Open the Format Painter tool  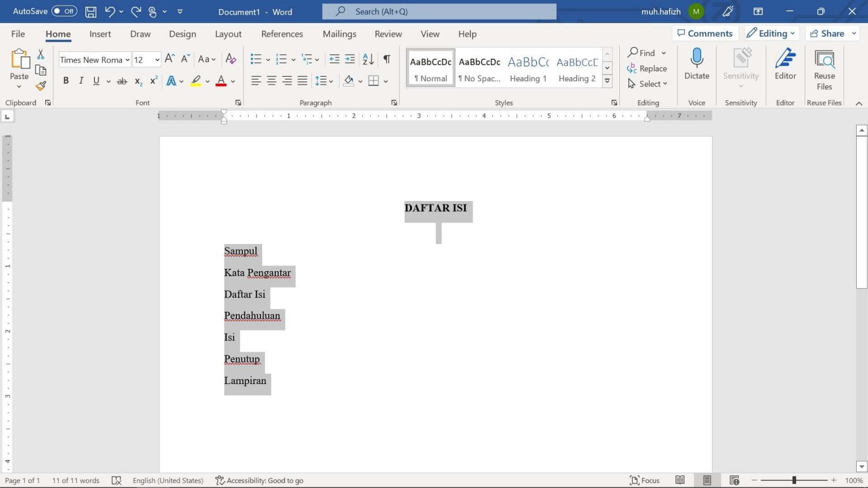(x=40, y=86)
